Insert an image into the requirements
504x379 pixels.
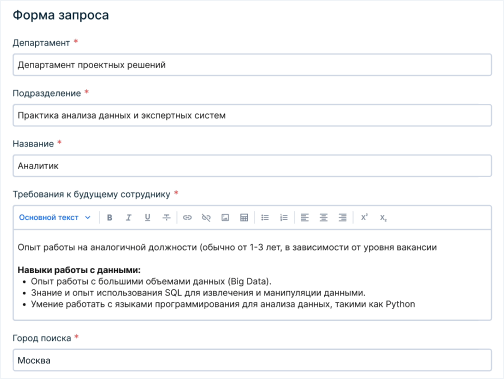click(225, 218)
